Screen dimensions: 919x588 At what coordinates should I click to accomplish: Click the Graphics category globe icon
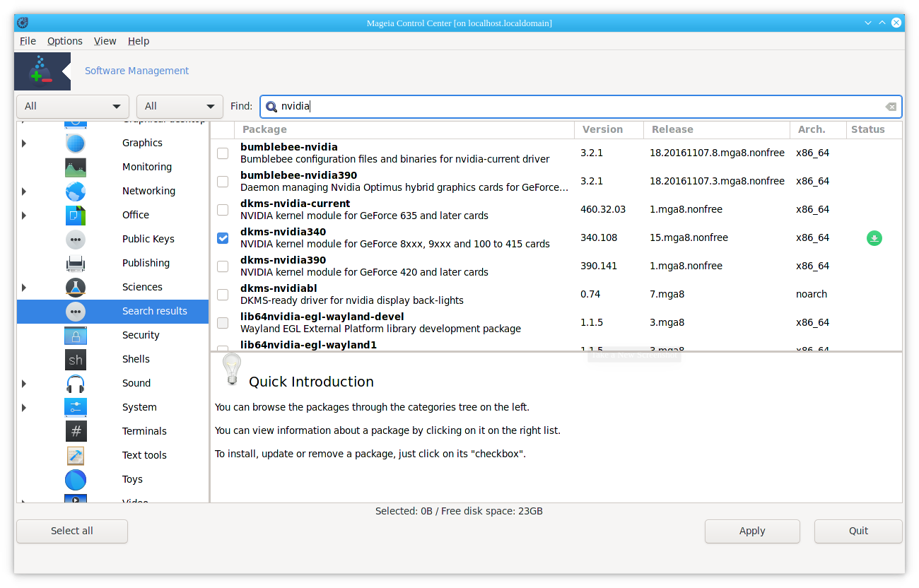click(x=76, y=143)
